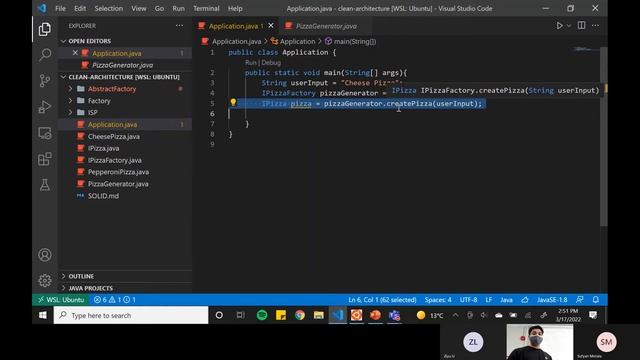Image resolution: width=640 pixels, height=360 pixels.
Task: Open the Help menu
Action: tap(235, 8)
